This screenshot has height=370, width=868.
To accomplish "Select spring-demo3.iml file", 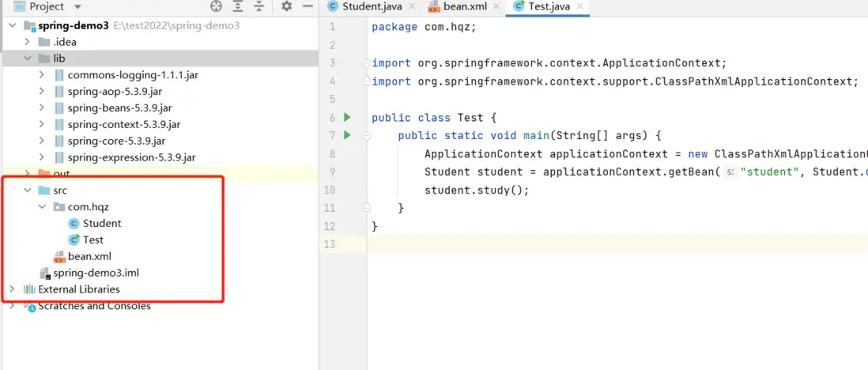I will (x=96, y=273).
